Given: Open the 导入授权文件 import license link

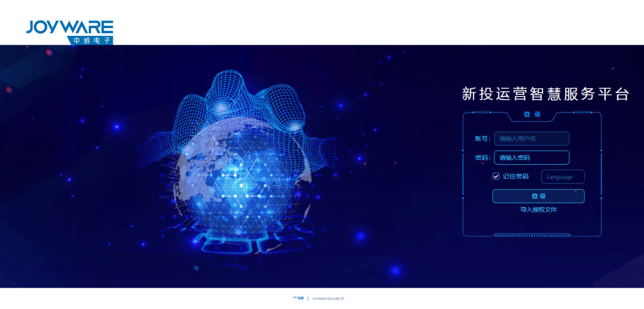Looking at the screenshot, I should click(538, 209).
